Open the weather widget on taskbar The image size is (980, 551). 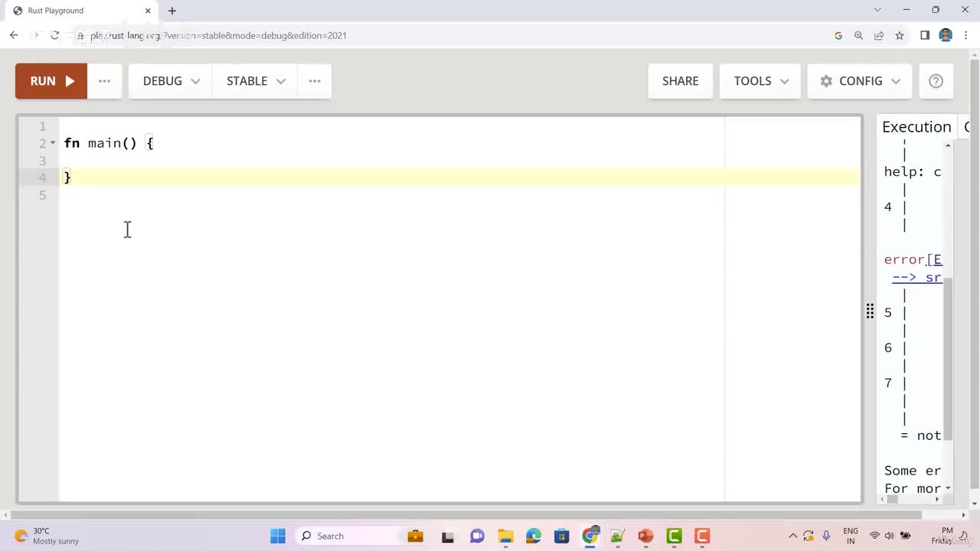[46, 536]
